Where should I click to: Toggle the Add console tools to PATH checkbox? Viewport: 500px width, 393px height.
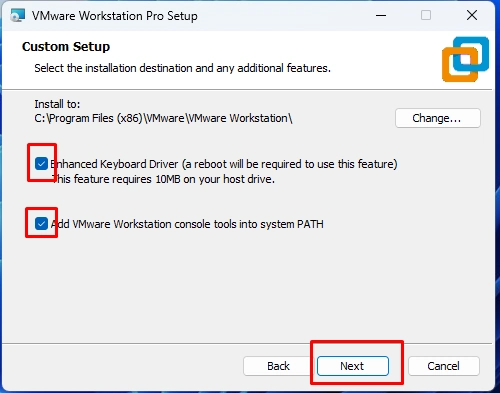(41, 224)
